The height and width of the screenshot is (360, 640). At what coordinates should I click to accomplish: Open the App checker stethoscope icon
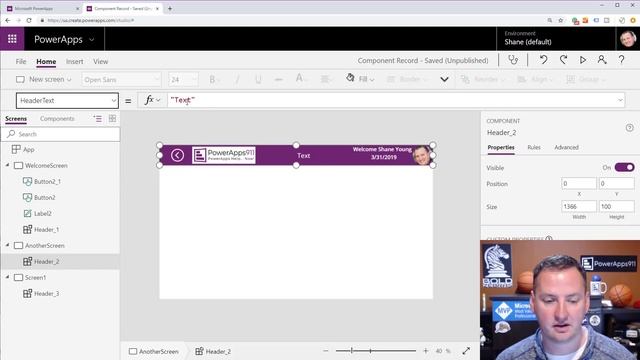click(x=513, y=60)
